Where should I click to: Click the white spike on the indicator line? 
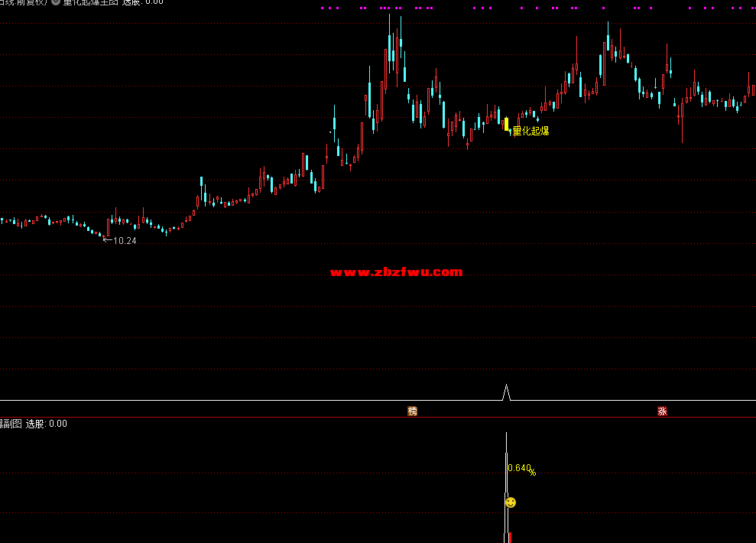point(505,392)
